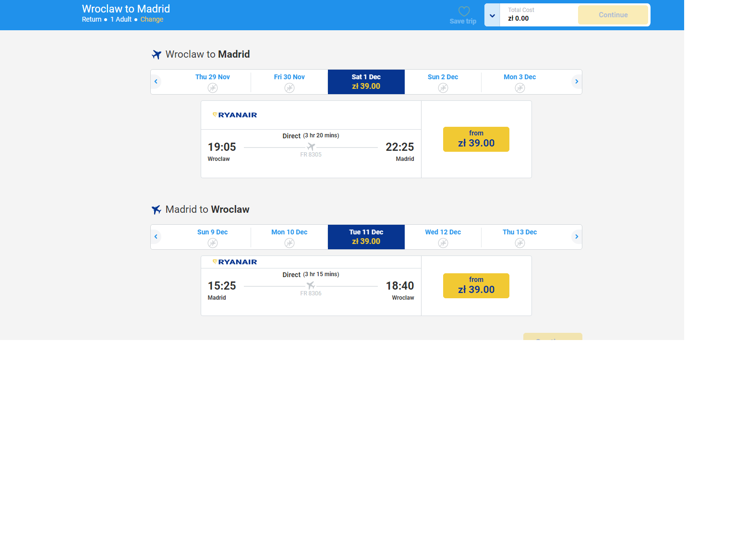The image size is (748, 560).
Task: Select the Fri 30 Nov date tab
Action: (290, 82)
